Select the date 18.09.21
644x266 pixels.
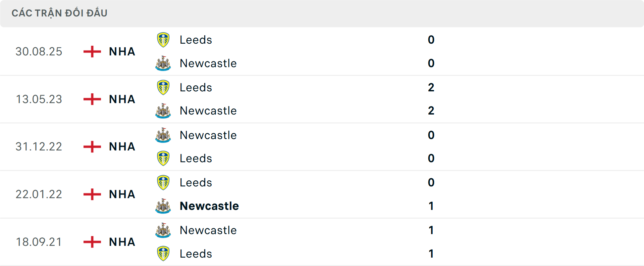click(x=39, y=242)
